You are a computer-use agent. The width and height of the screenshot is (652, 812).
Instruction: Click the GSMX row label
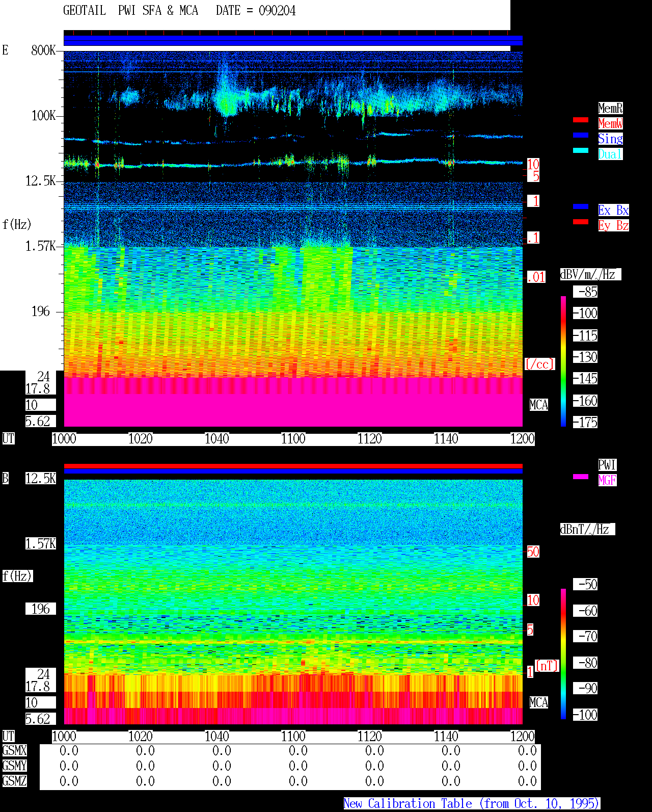14,750
